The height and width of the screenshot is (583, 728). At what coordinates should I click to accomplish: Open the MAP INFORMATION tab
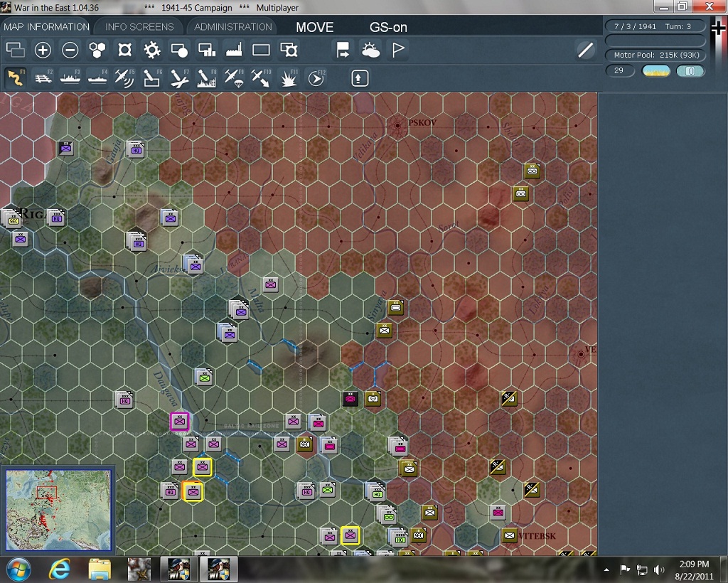(46, 27)
